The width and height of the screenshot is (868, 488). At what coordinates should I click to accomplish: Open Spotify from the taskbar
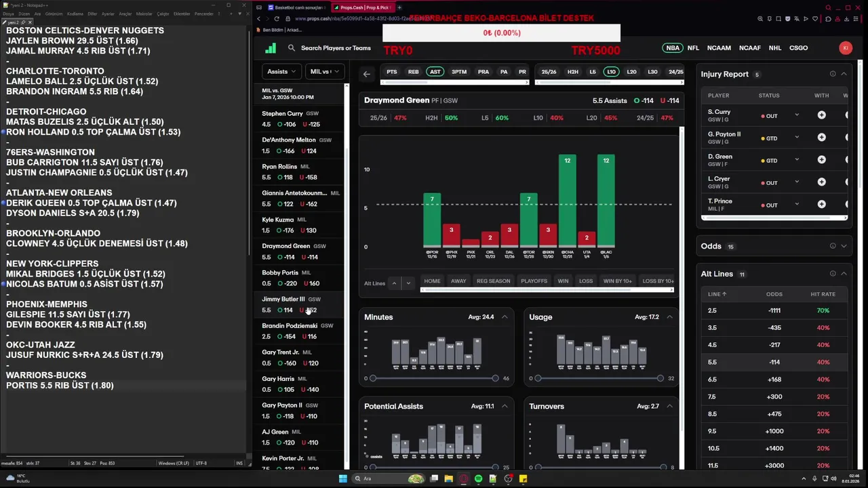pyautogui.click(x=479, y=479)
